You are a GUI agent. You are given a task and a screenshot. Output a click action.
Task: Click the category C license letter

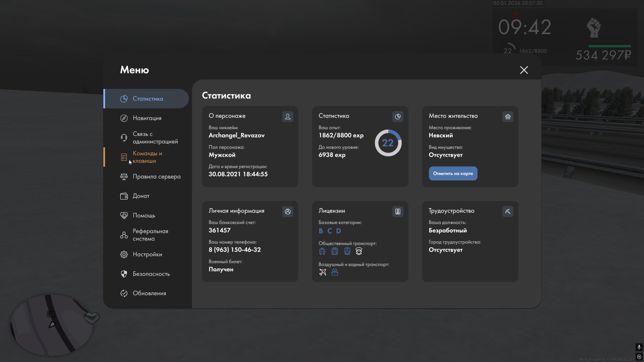pyautogui.click(x=330, y=231)
